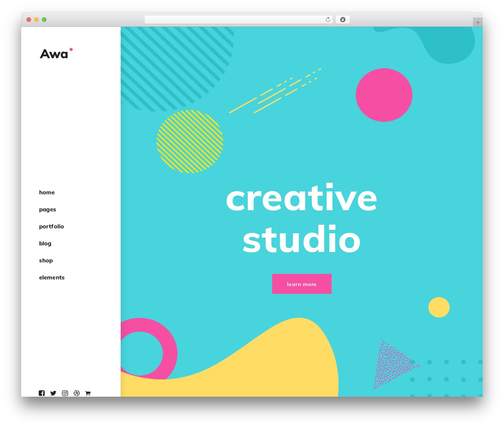The width and height of the screenshot is (504, 427).
Task: Open the pages menu item
Action: 48,210
